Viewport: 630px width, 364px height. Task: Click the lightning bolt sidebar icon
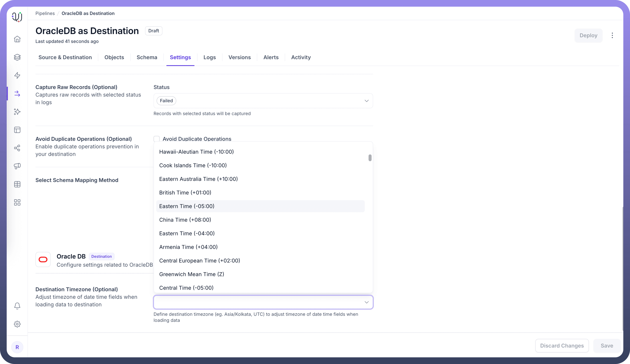point(17,75)
